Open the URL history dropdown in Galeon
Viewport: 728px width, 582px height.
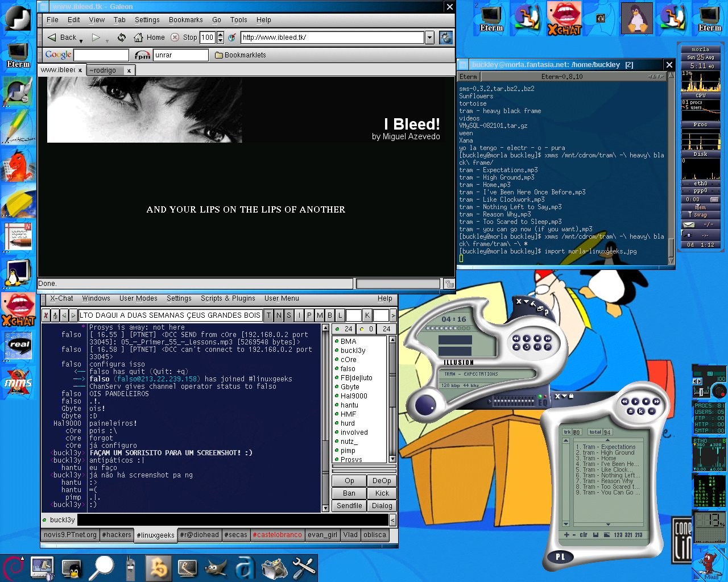430,38
